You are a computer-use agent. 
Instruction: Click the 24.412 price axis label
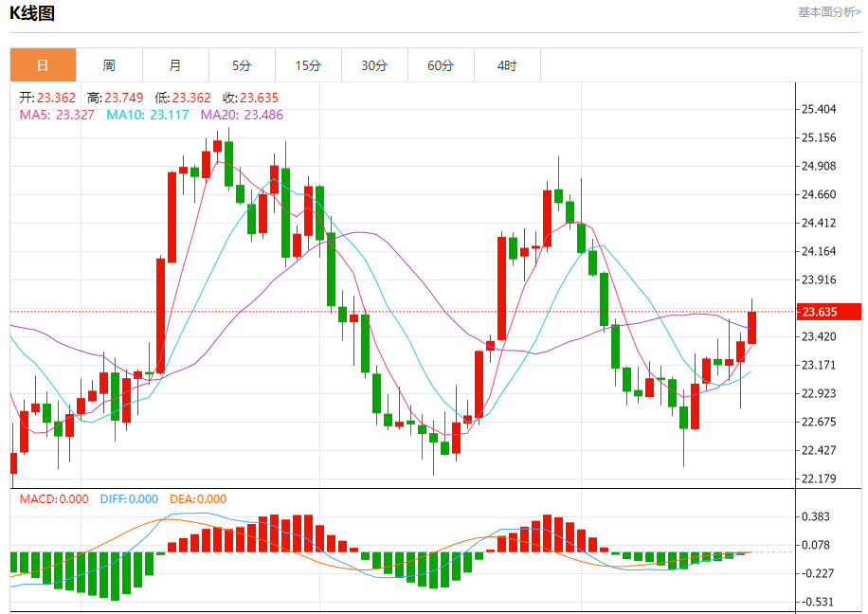tap(819, 223)
